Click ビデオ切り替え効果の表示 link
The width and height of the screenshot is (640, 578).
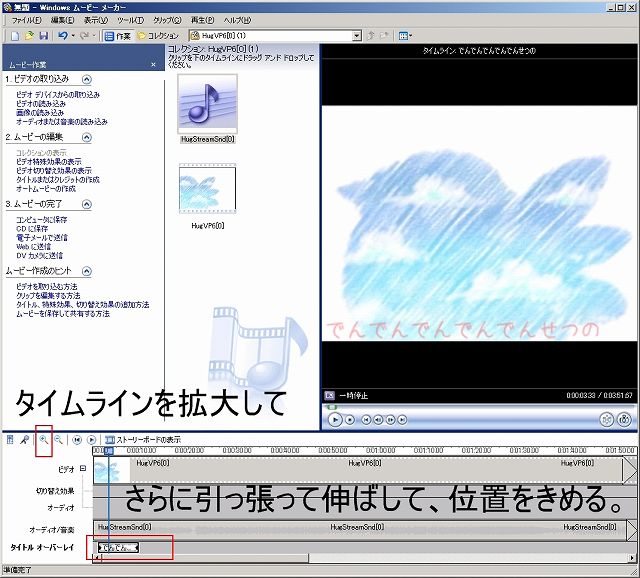[x=54, y=171]
